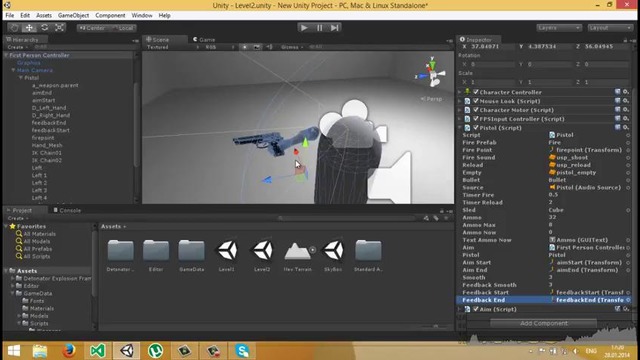640x360 pixels.
Task: Select the Rotate tool in toolbar
Action: 44,28
